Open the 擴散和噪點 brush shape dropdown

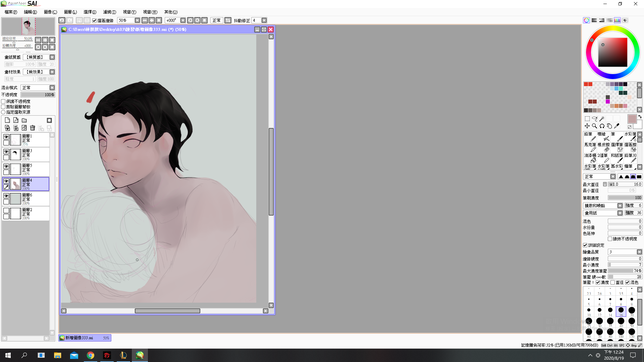[620, 205]
